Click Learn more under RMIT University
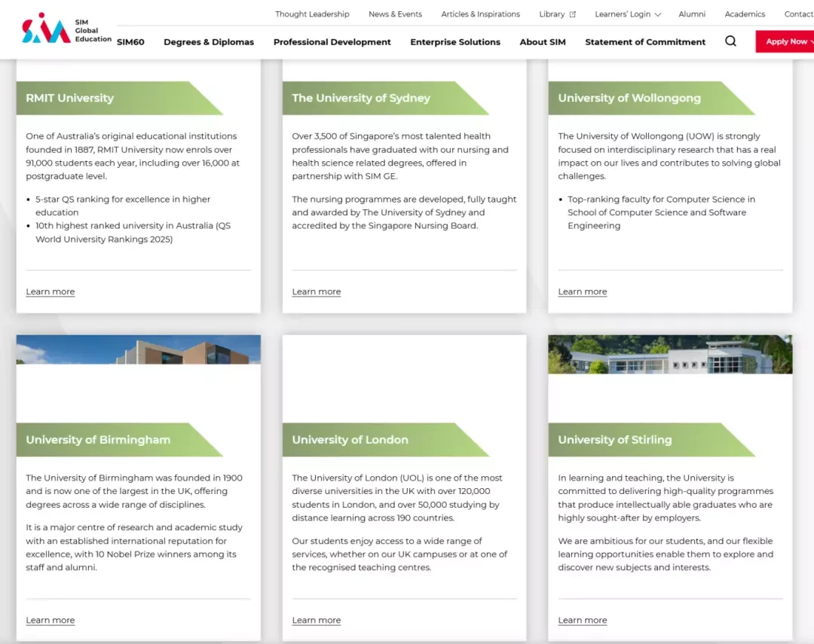 [x=50, y=291]
